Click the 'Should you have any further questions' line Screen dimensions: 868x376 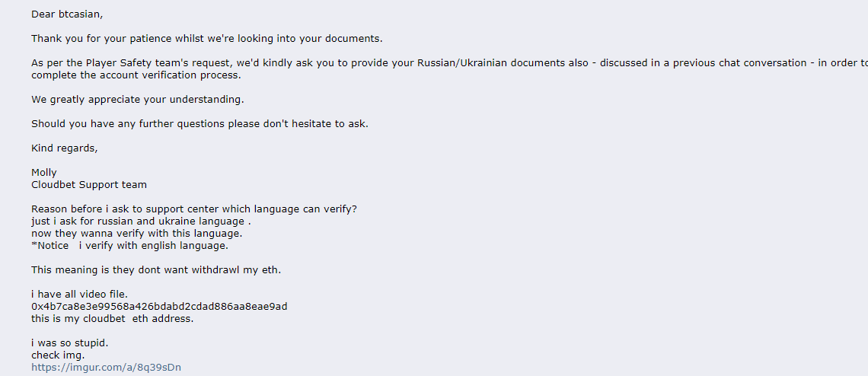tap(199, 124)
